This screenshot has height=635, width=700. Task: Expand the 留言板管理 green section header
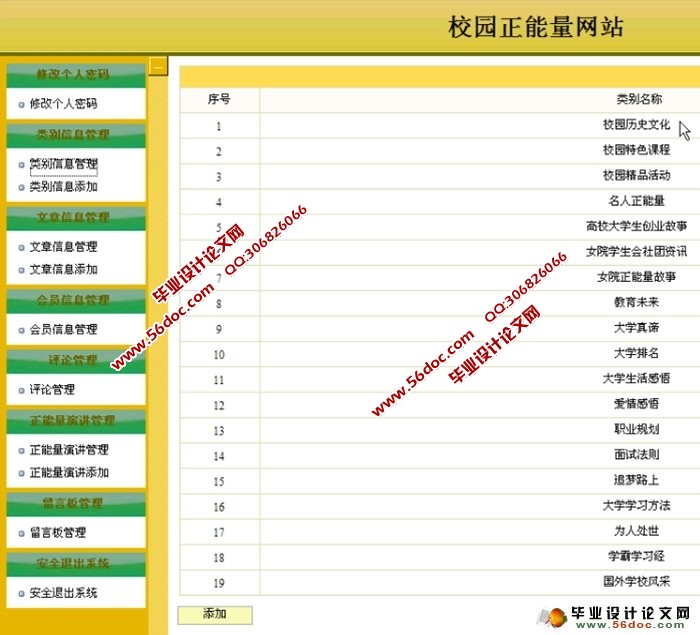point(76,504)
